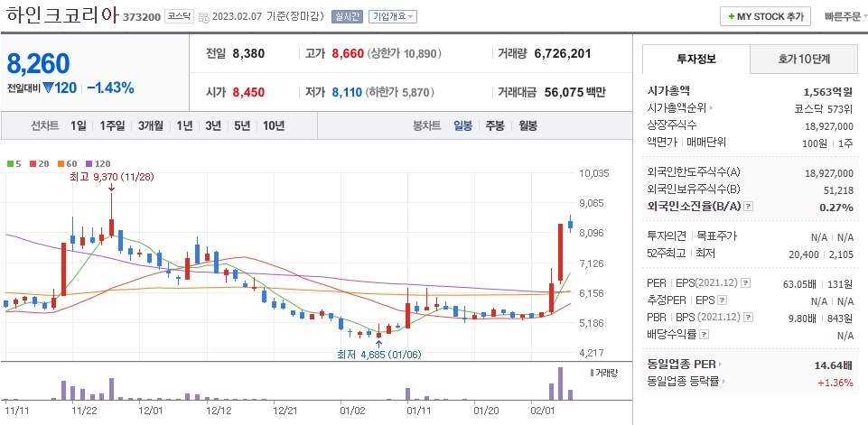868x425 pixels.
Task: Click PER value 63.05배
Action: [802, 284]
